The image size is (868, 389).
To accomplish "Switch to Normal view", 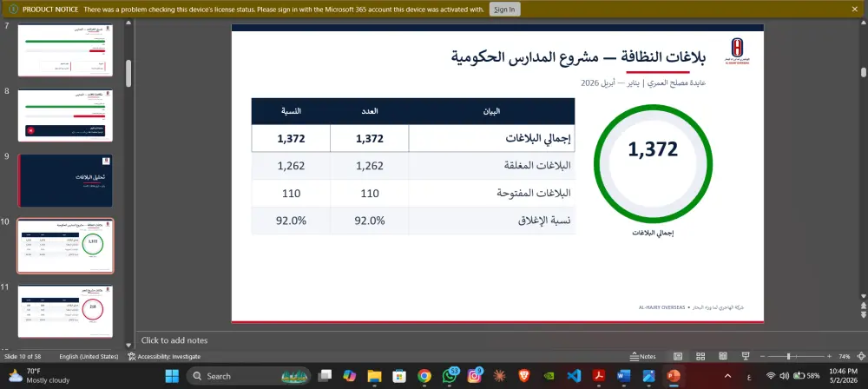I will 678,356.
